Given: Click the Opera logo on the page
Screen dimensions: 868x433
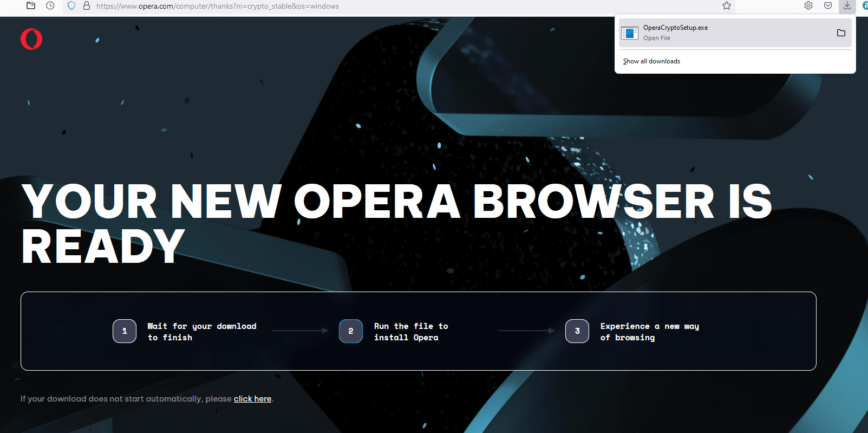Looking at the screenshot, I should (31, 39).
